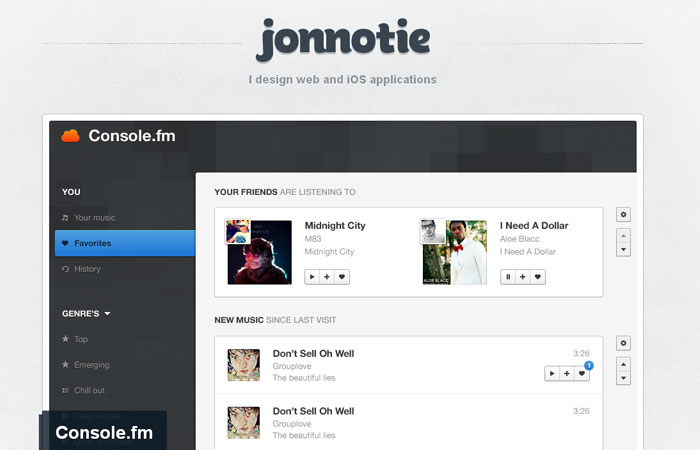Click I Need A Dollar song title
Image resolution: width=700 pixels, height=450 pixels.
534,225
